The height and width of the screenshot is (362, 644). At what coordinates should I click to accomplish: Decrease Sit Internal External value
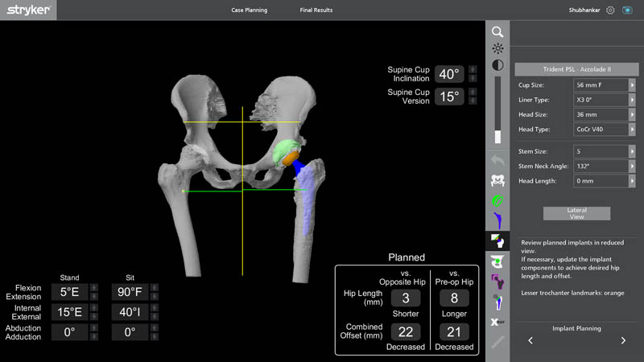point(155,316)
